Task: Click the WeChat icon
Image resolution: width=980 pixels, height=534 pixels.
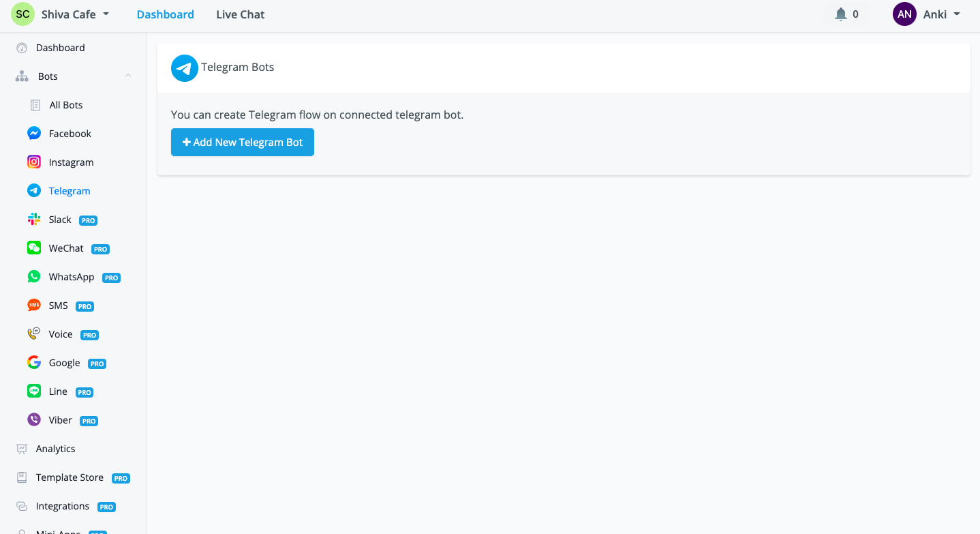Action: click(34, 248)
